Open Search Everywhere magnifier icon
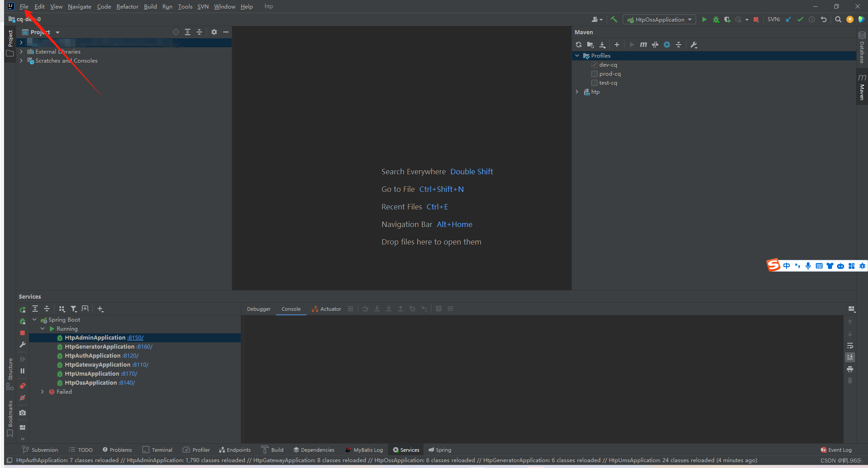 (838, 19)
